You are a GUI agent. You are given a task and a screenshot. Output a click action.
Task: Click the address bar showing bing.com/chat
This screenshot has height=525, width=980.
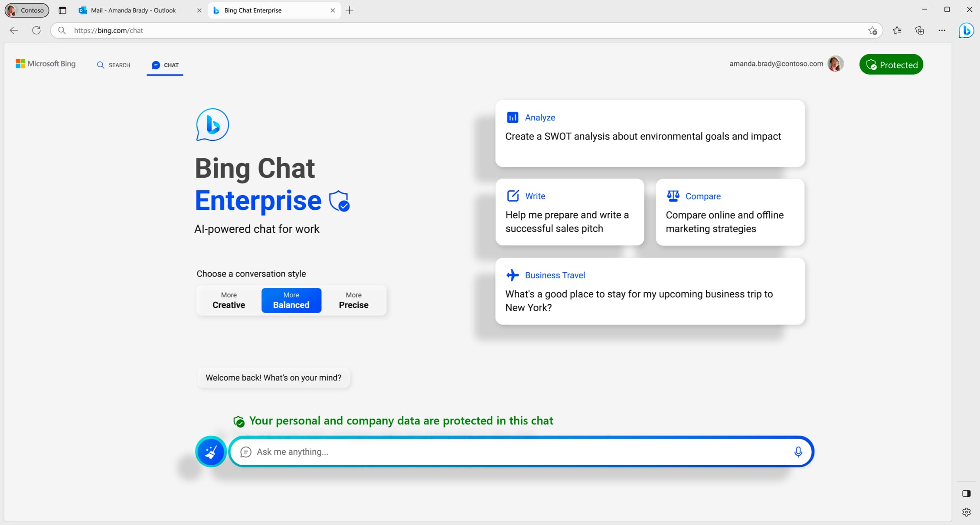[466, 30]
